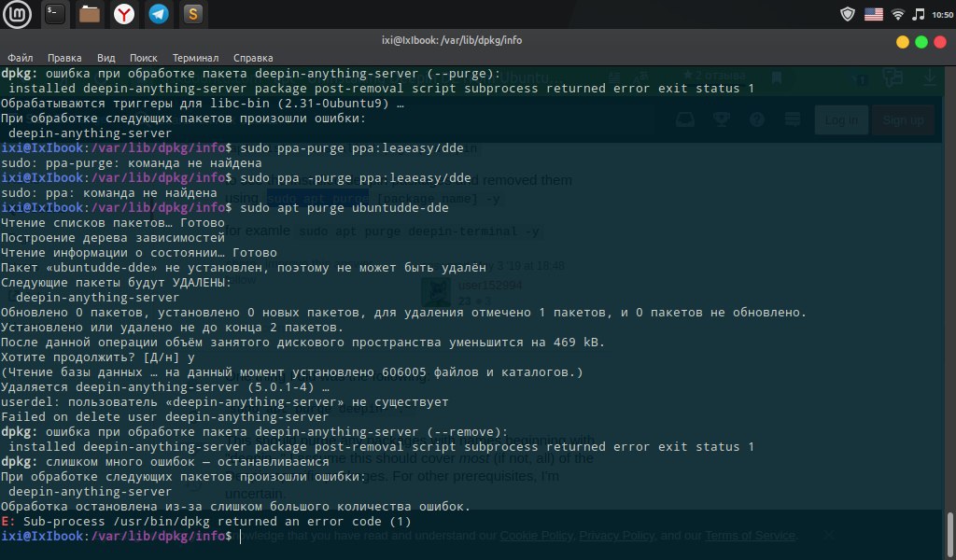Open the Справка menu
Image resolution: width=956 pixels, height=560 pixels.
253,58
